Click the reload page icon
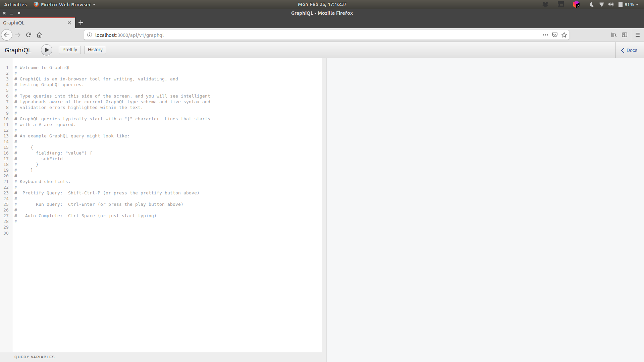Viewport: 644px width, 362px height. coord(29,35)
